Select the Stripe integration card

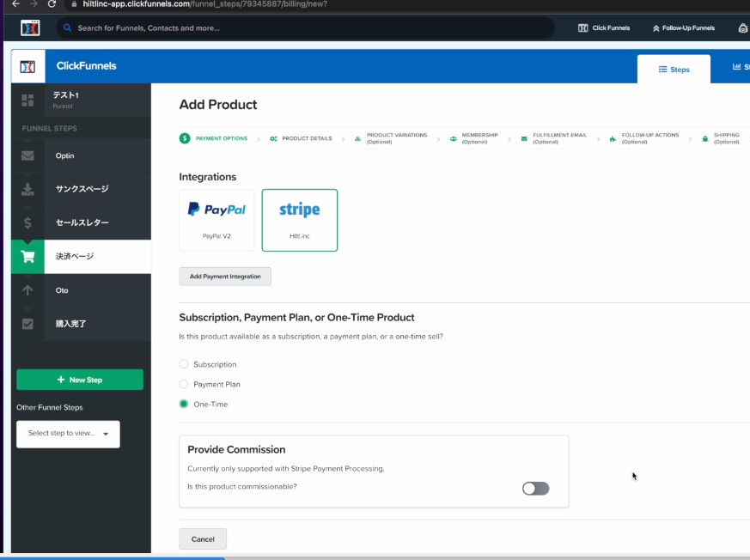300,220
